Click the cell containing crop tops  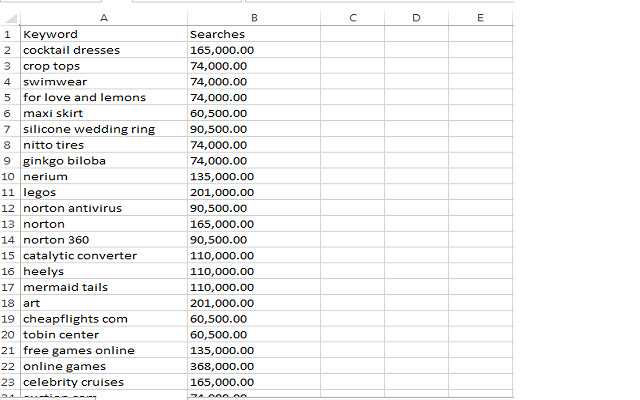coord(104,66)
